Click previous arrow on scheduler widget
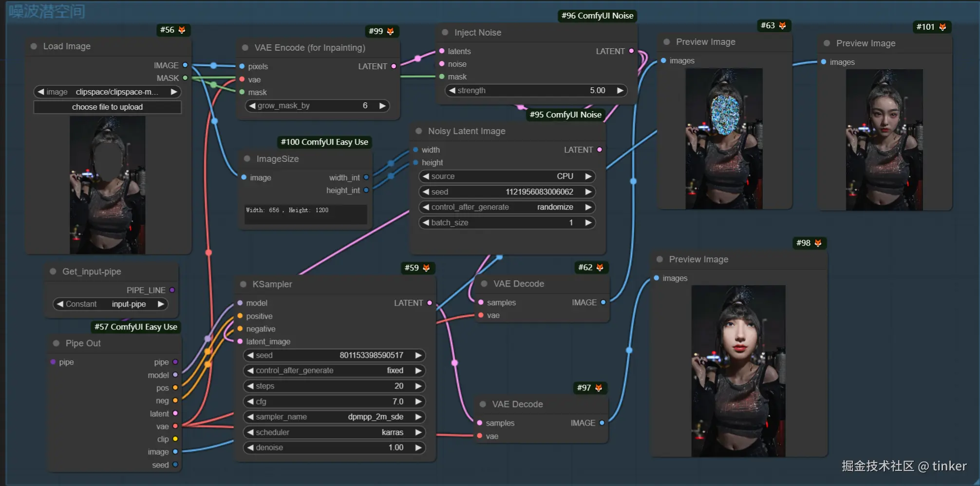The height and width of the screenshot is (486, 980). [250, 432]
